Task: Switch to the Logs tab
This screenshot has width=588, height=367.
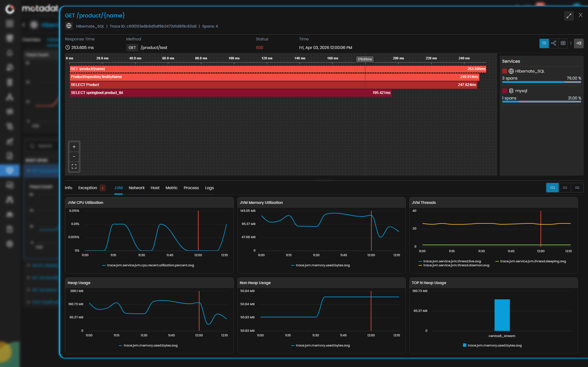Action: coord(209,188)
